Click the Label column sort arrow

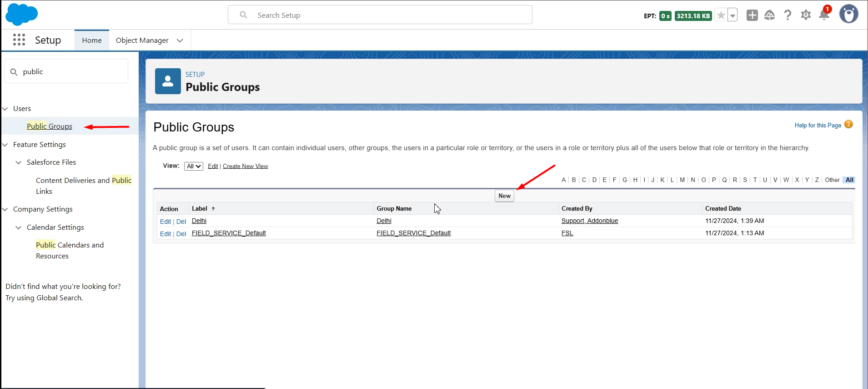213,209
